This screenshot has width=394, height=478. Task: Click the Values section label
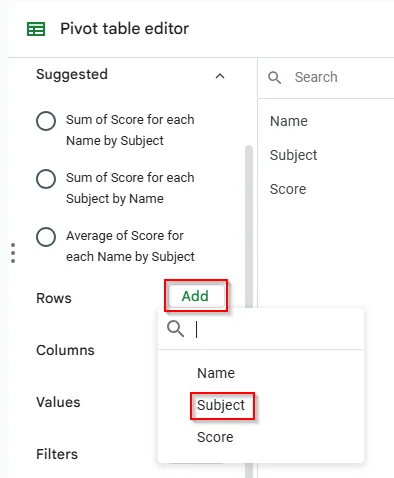58,402
